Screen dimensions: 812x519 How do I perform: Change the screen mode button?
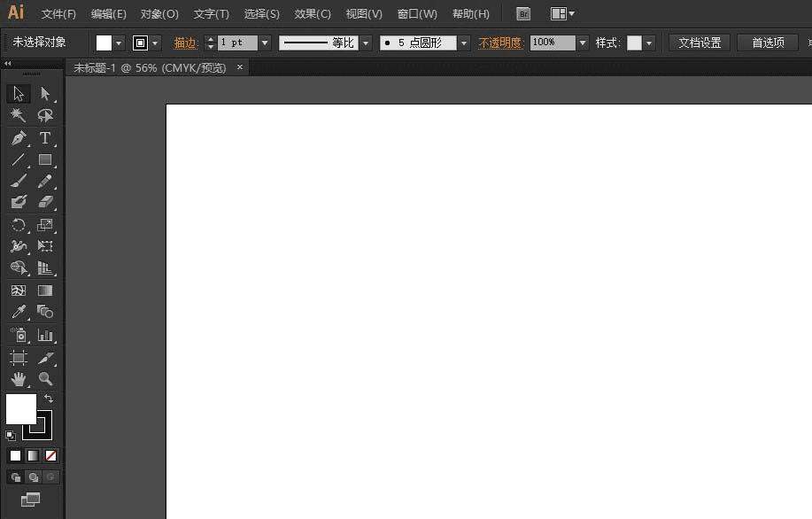tap(30, 500)
